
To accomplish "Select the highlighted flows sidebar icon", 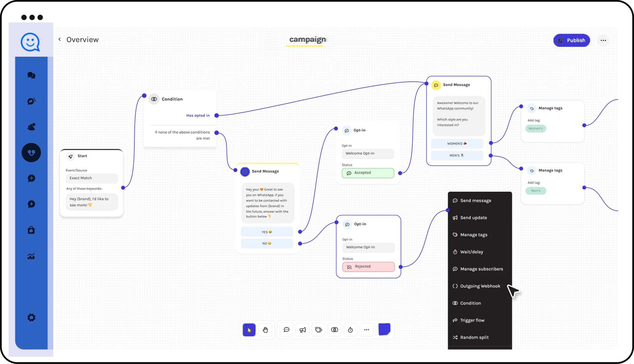I will pyautogui.click(x=31, y=152).
